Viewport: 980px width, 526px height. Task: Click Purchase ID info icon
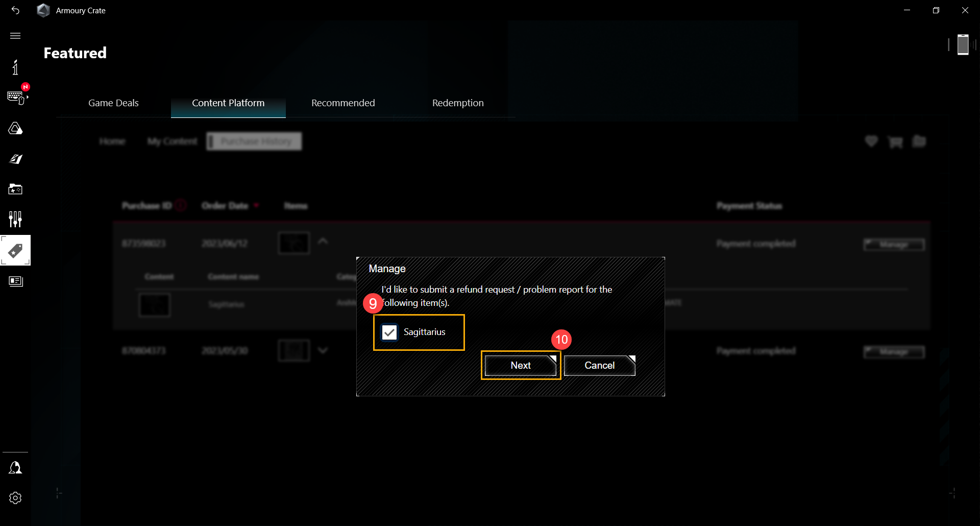[181, 205]
